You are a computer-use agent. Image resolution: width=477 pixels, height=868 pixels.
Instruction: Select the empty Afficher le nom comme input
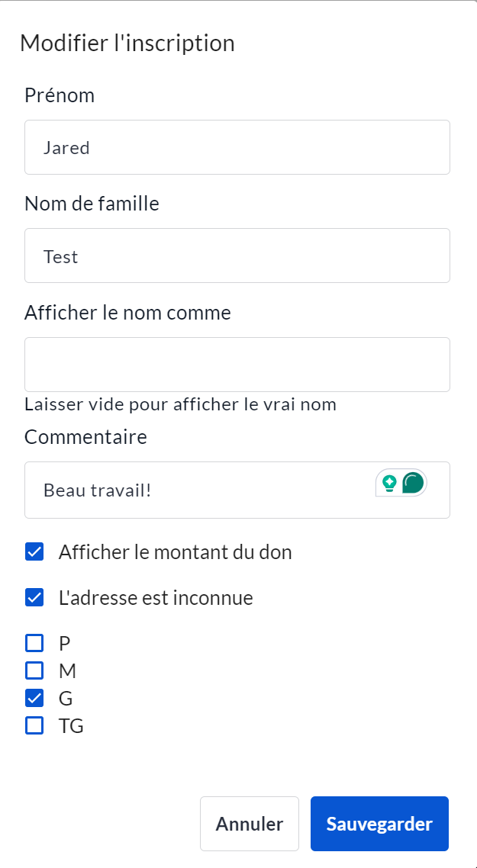(x=237, y=365)
